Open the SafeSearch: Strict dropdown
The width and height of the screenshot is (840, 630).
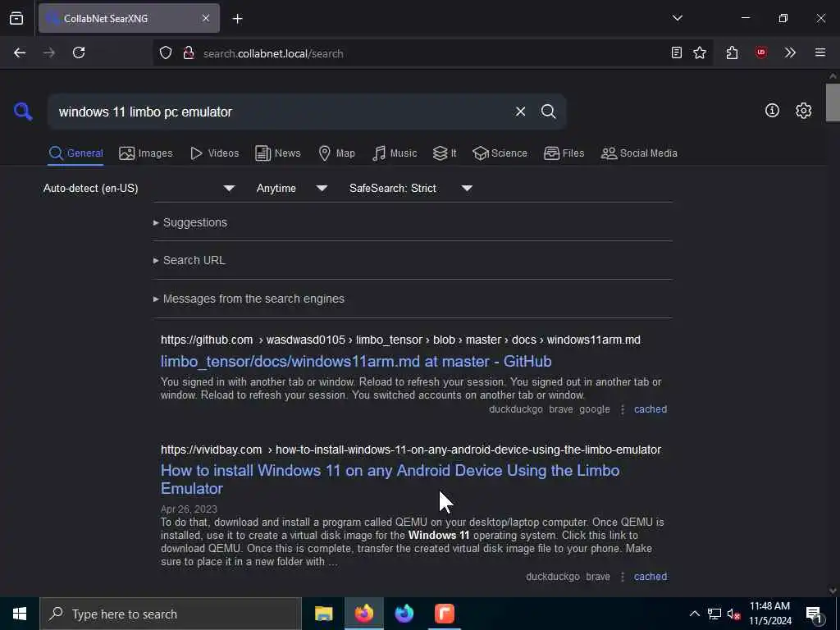(411, 188)
